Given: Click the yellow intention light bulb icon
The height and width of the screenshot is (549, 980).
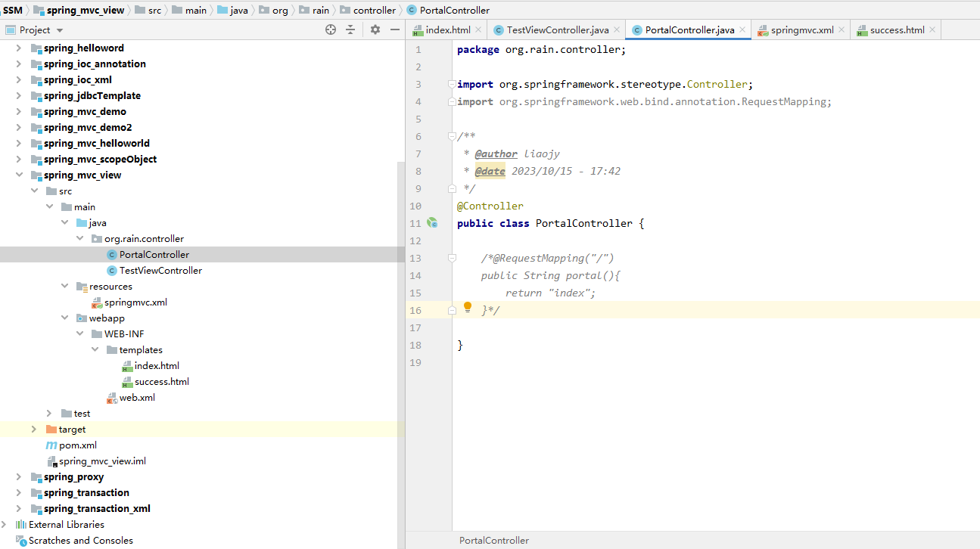Looking at the screenshot, I should click(x=468, y=308).
